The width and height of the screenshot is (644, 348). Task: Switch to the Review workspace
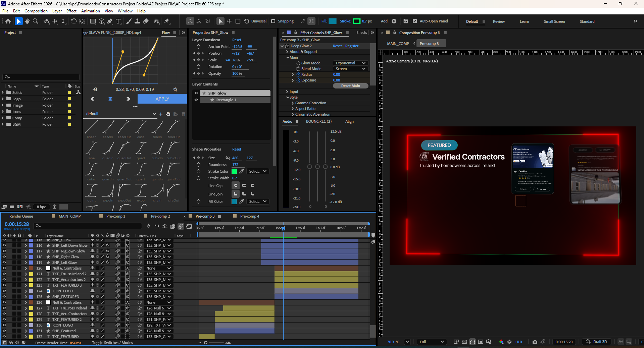pyautogui.click(x=499, y=21)
